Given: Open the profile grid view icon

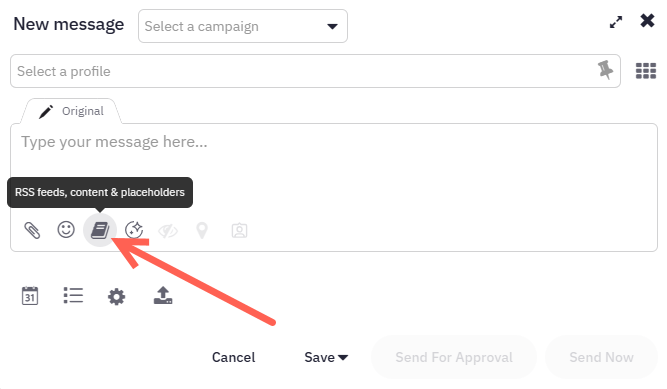Looking at the screenshot, I should point(646,71).
